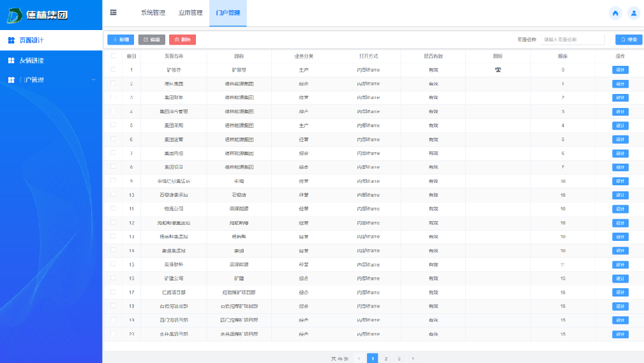The width and height of the screenshot is (644, 363).
Task: Focus the 页面名称 search input field
Action: [x=573, y=40]
